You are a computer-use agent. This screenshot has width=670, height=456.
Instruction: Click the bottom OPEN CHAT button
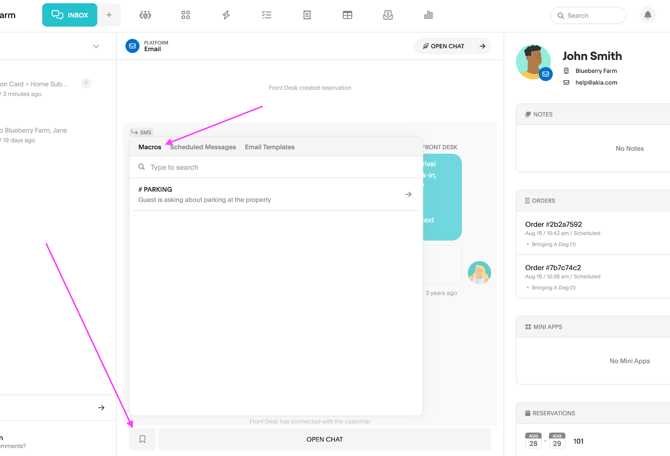(x=324, y=439)
